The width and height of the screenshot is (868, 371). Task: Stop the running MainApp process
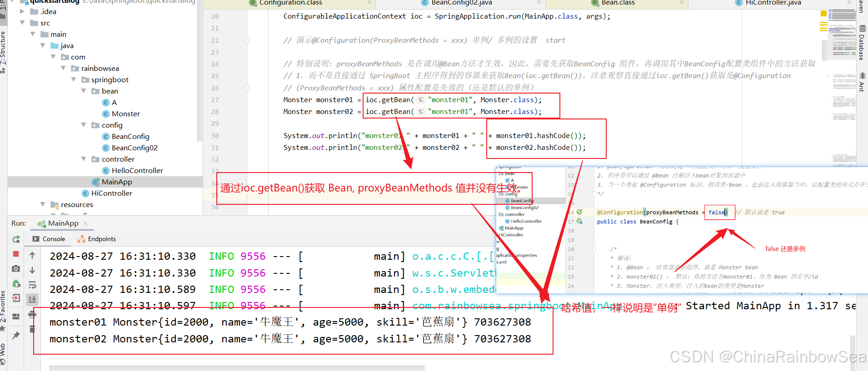pos(16,254)
